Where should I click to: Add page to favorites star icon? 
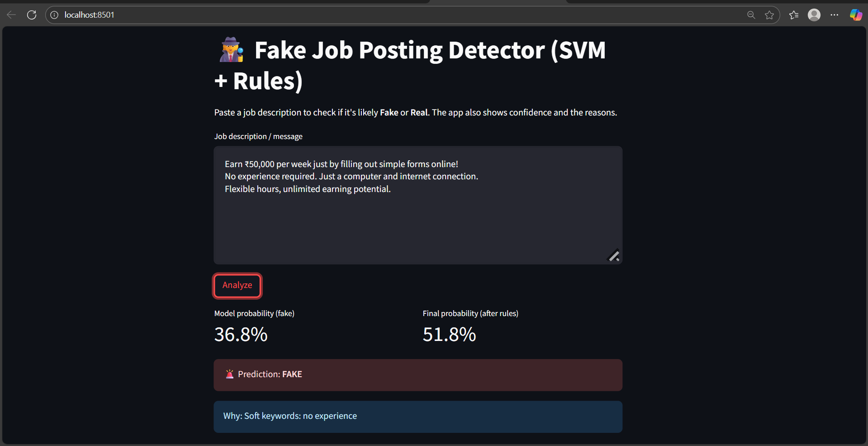(x=769, y=15)
